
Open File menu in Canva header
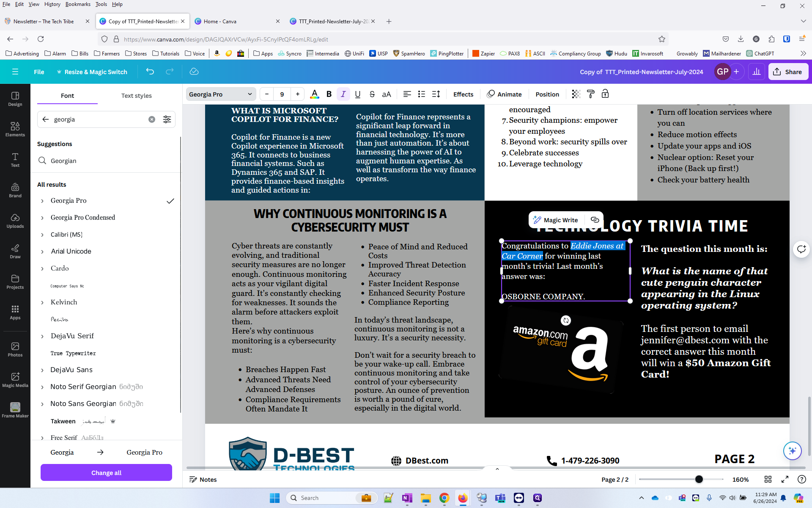[x=39, y=72]
